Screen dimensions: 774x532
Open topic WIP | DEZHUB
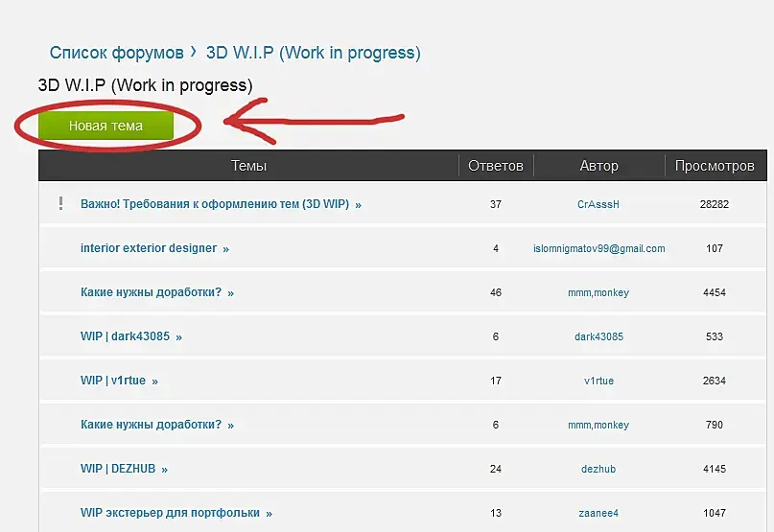pyautogui.click(x=118, y=469)
